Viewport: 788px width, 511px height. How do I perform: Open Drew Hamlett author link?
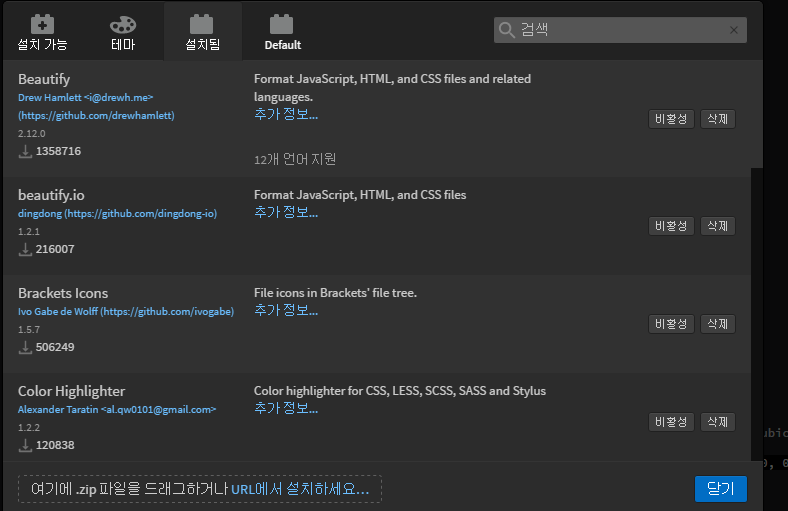(x=96, y=107)
